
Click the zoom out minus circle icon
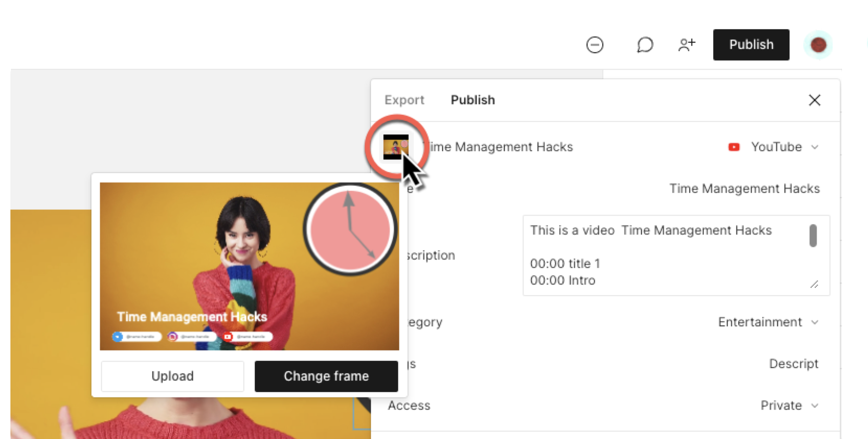[x=594, y=45]
